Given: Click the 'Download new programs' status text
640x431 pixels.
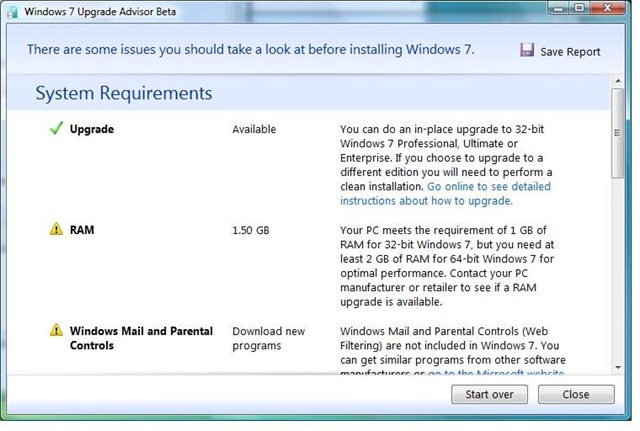Looking at the screenshot, I should [x=266, y=338].
